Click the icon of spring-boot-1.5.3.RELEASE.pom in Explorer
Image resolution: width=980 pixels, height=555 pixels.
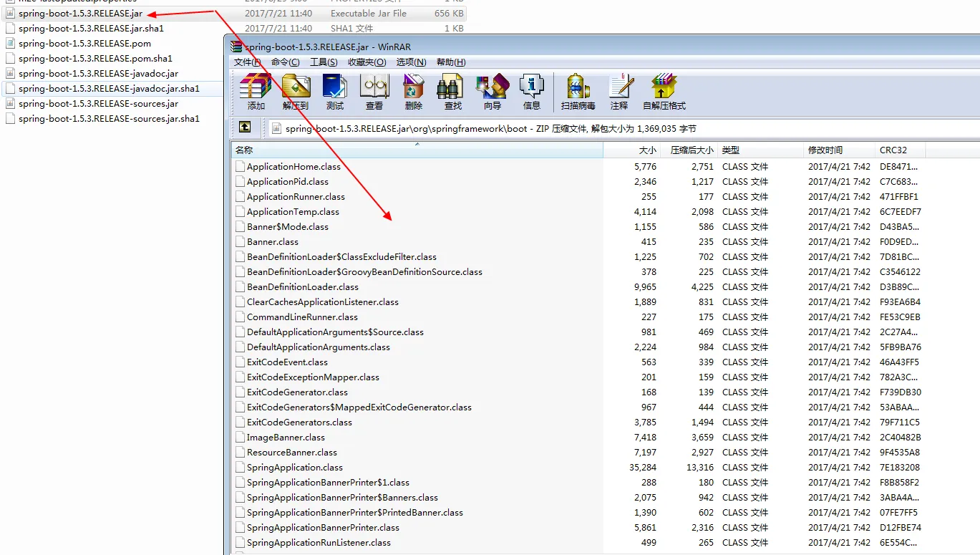[x=10, y=44]
